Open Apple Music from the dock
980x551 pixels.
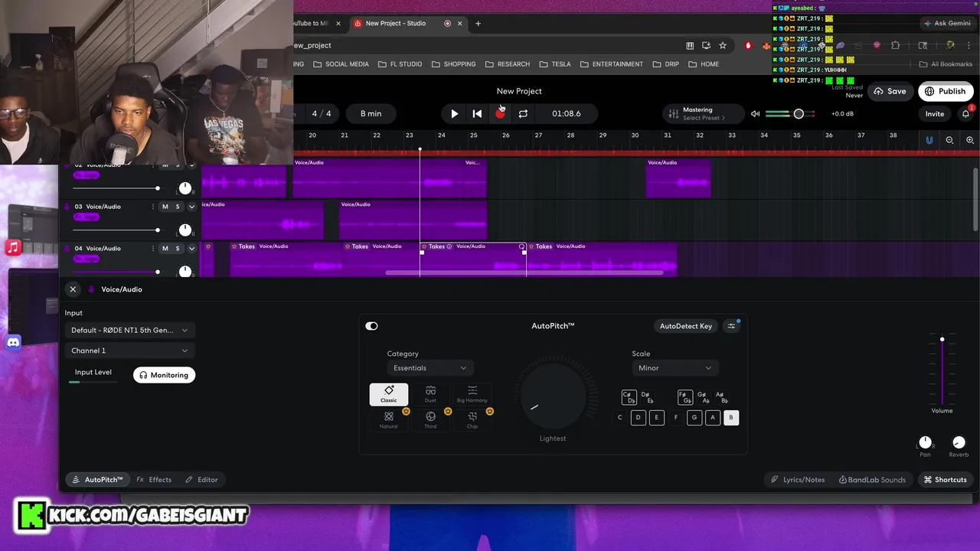coord(13,247)
